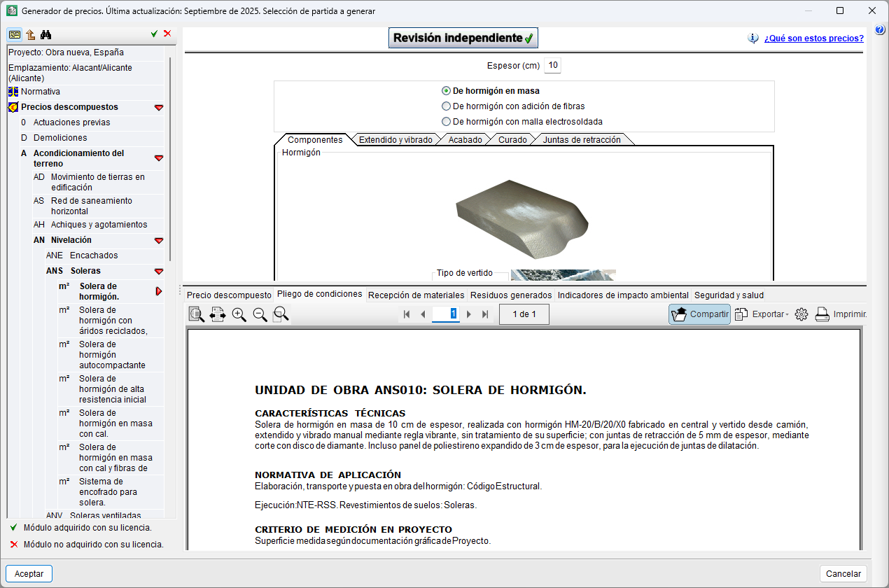
Task: Select De hormigón con adición de fibras
Action: 513,106
